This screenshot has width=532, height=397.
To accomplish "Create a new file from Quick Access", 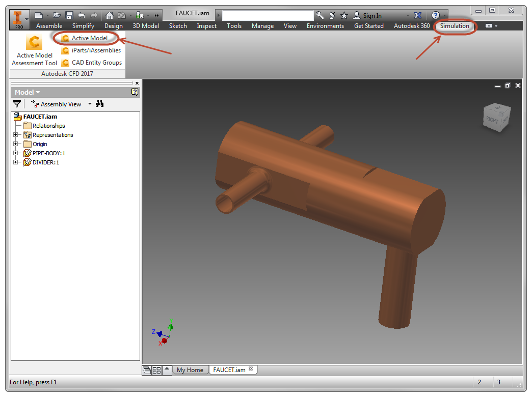I will tap(39, 15).
